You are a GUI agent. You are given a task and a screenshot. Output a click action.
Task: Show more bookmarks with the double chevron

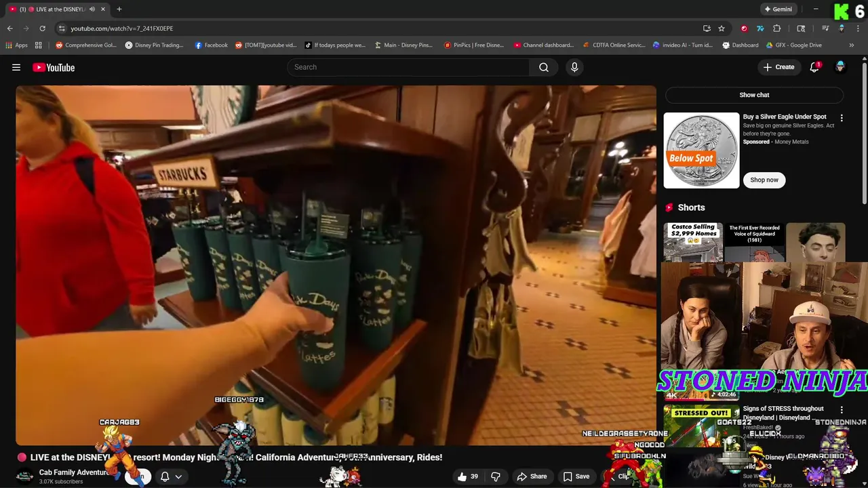[x=852, y=45]
